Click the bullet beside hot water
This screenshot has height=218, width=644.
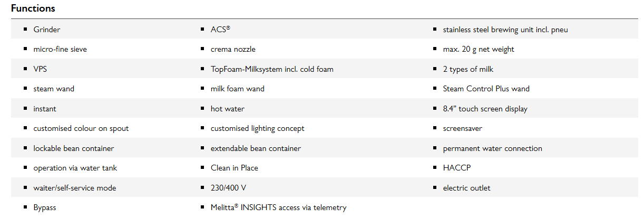point(203,108)
